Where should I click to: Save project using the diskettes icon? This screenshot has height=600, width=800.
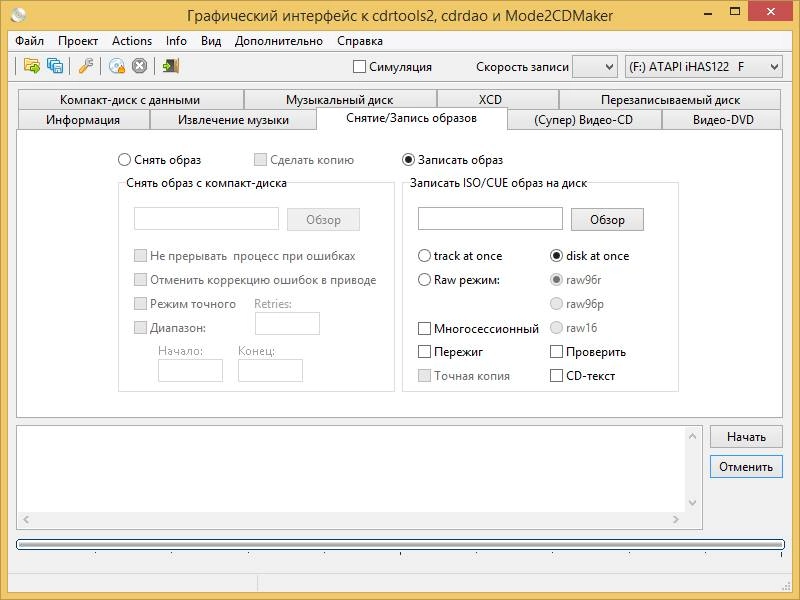click(x=55, y=66)
